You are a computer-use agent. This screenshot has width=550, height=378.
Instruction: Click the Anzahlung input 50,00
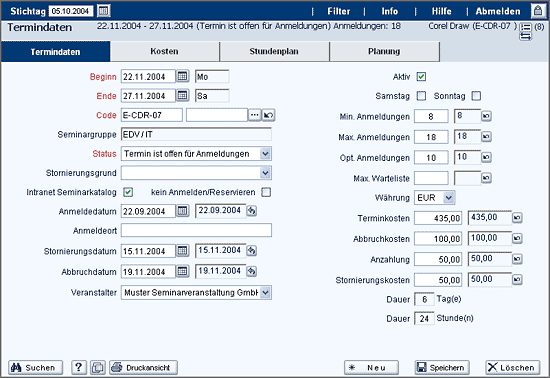coord(438,259)
